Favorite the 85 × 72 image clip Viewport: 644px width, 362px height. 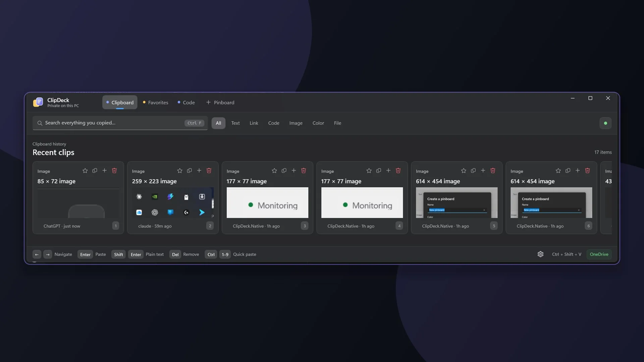pos(85,171)
